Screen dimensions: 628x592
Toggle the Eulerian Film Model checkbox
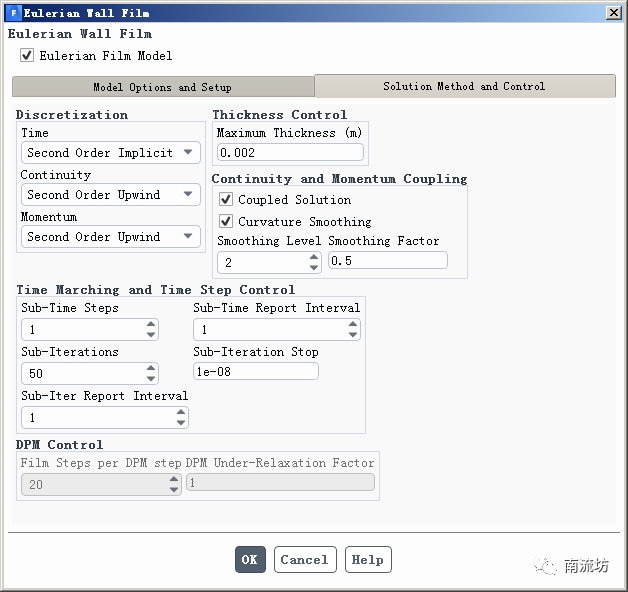coord(27,55)
